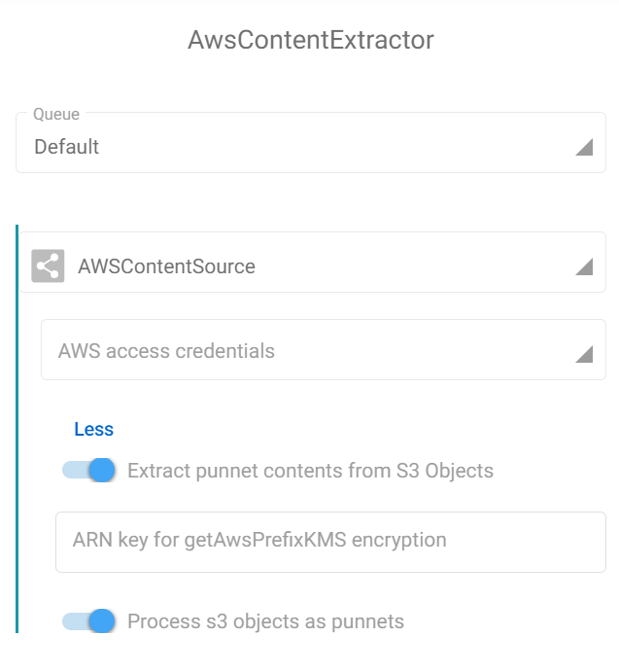Click the blue knob of the Extract punnet switch

pyautogui.click(x=102, y=470)
